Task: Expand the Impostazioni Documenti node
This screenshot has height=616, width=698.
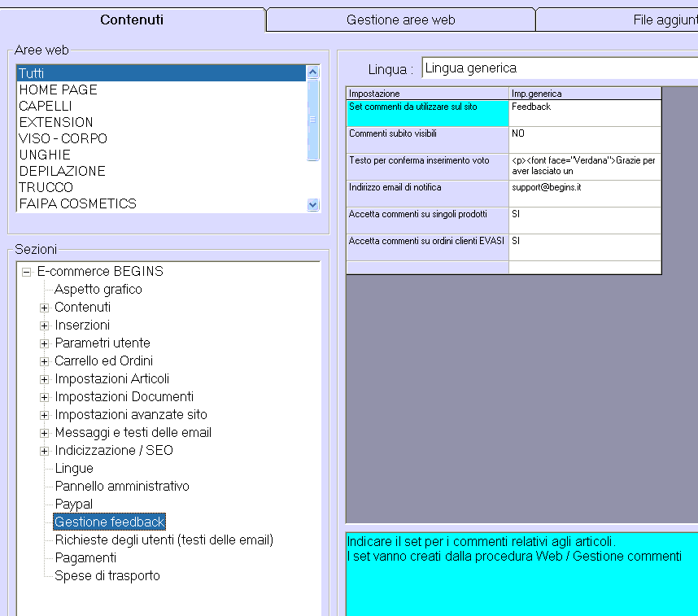Action: 44,397
